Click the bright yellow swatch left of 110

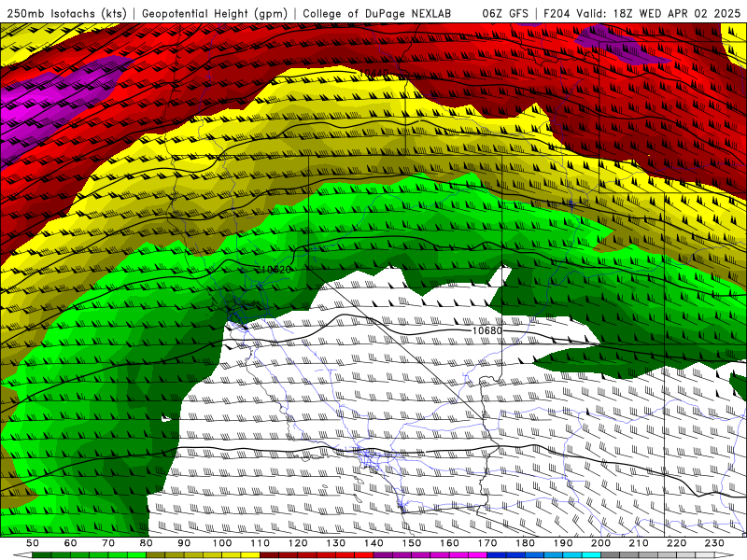point(250,555)
